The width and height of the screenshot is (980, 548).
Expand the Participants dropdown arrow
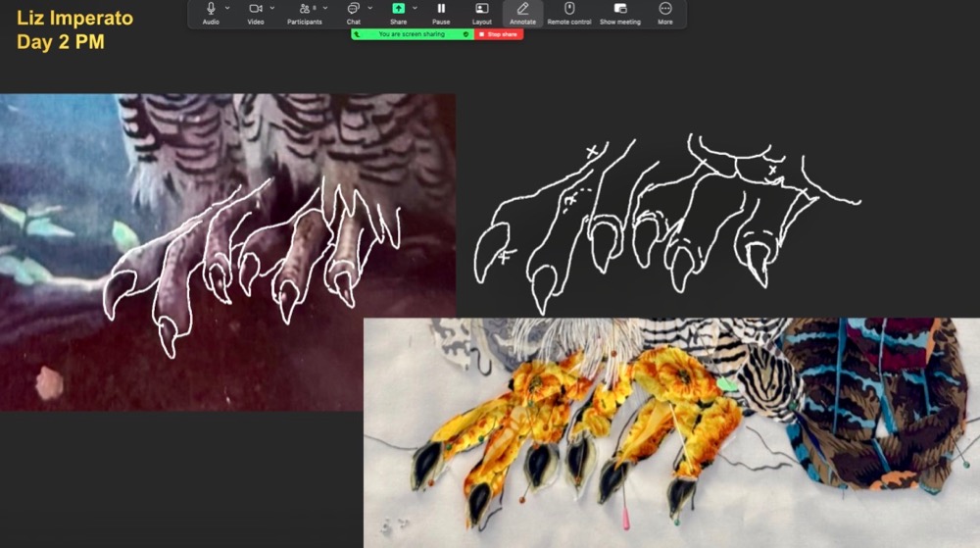click(326, 8)
